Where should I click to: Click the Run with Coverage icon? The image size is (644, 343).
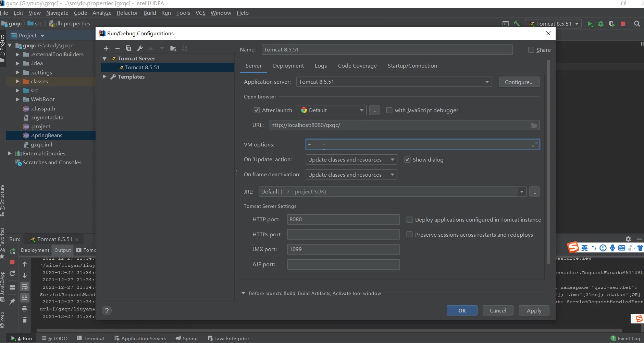click(x=612, y=24)
